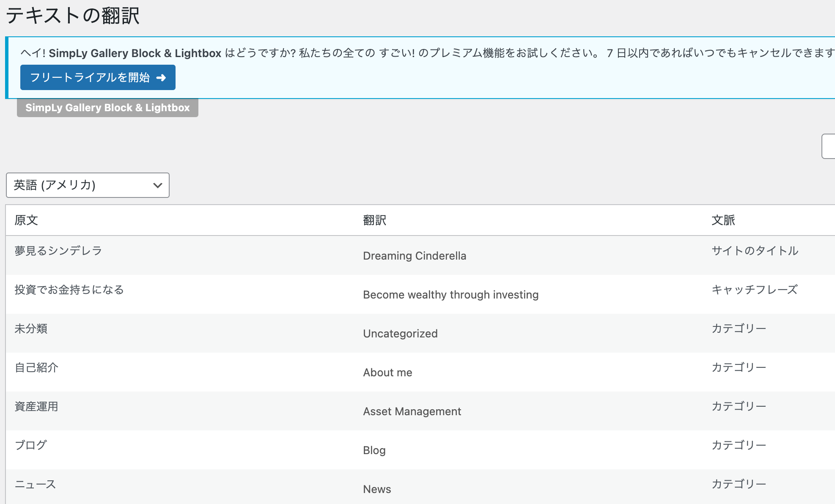The width and height of the screenshot is (835, 504).
Task: Edit the Asset Management translation field
Action: click(x=412, y=411)
